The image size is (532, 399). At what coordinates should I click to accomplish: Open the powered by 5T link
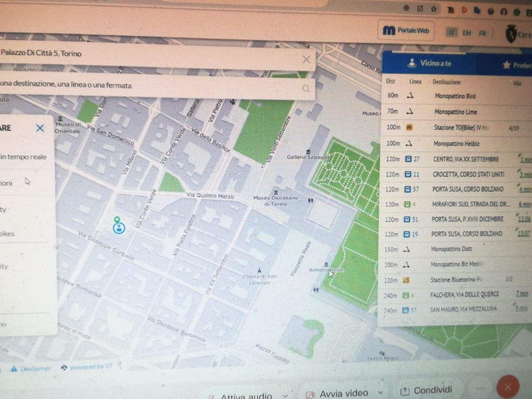(x=87, y=367)
